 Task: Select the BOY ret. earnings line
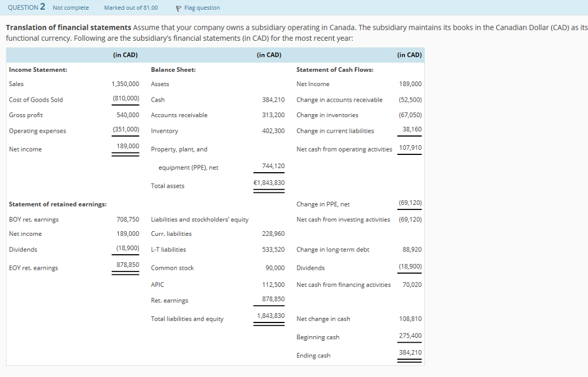pos(34,219)
